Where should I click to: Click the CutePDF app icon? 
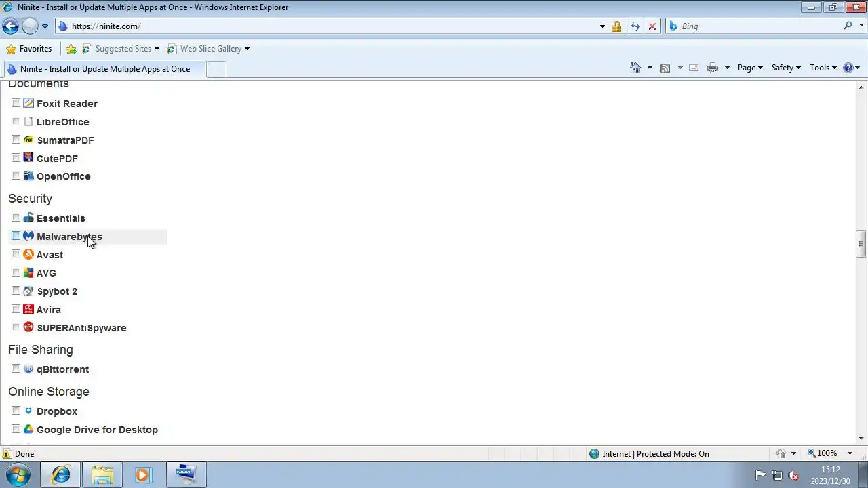(x=28, y=158)
